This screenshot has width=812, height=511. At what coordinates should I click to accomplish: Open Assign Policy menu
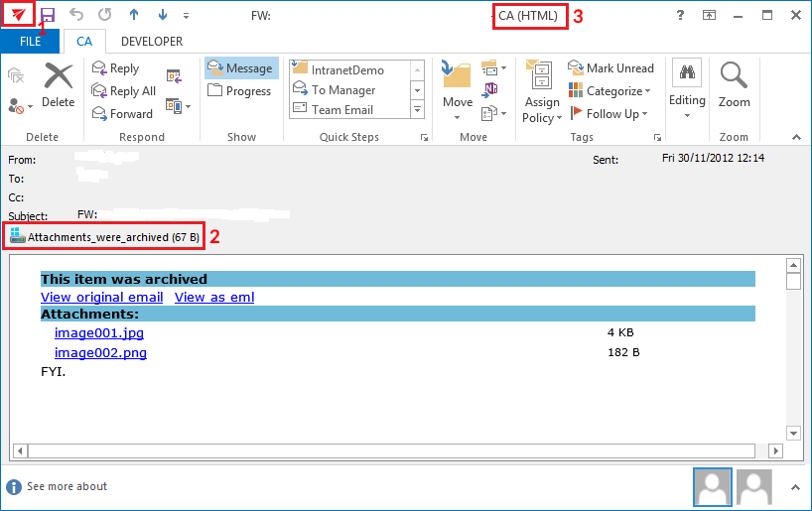[542, 92]
